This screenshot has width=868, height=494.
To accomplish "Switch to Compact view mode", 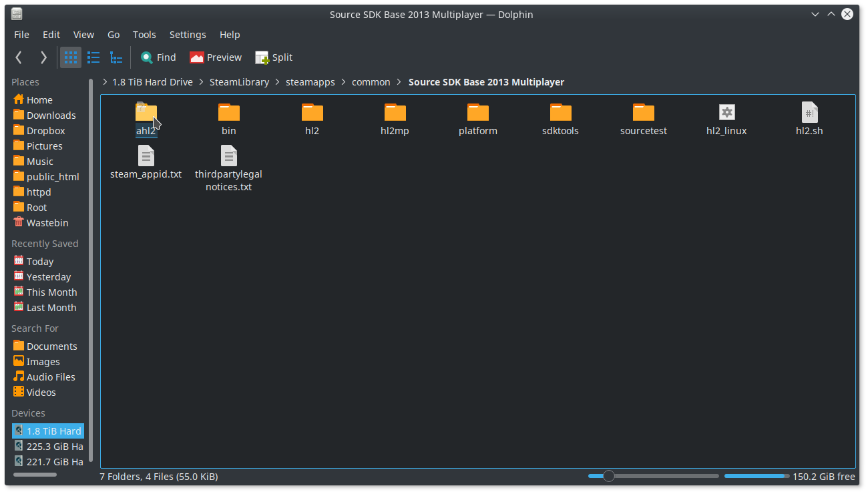I will (93, 57).
